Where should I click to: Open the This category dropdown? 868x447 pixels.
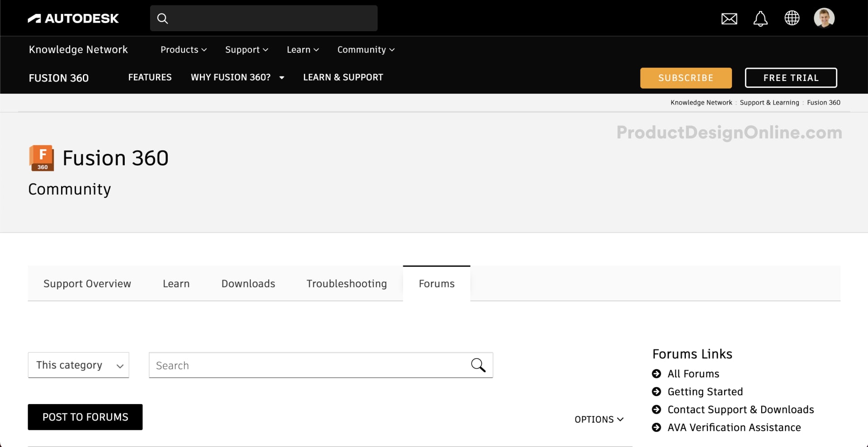tap(79, 365)
